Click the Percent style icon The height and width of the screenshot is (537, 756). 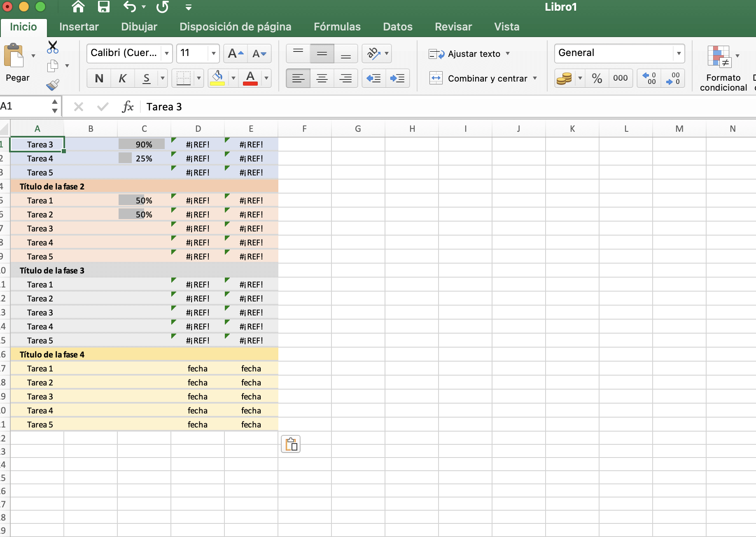tap(597, 78)
